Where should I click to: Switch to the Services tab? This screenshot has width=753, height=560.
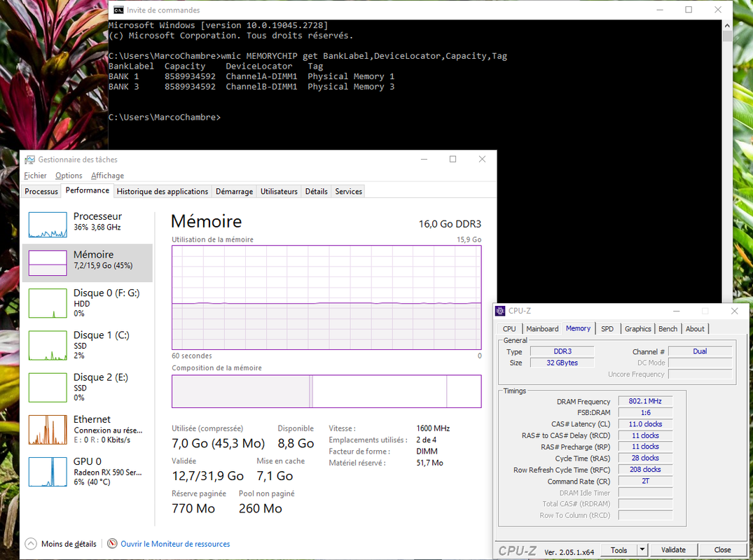coord(349,192)
